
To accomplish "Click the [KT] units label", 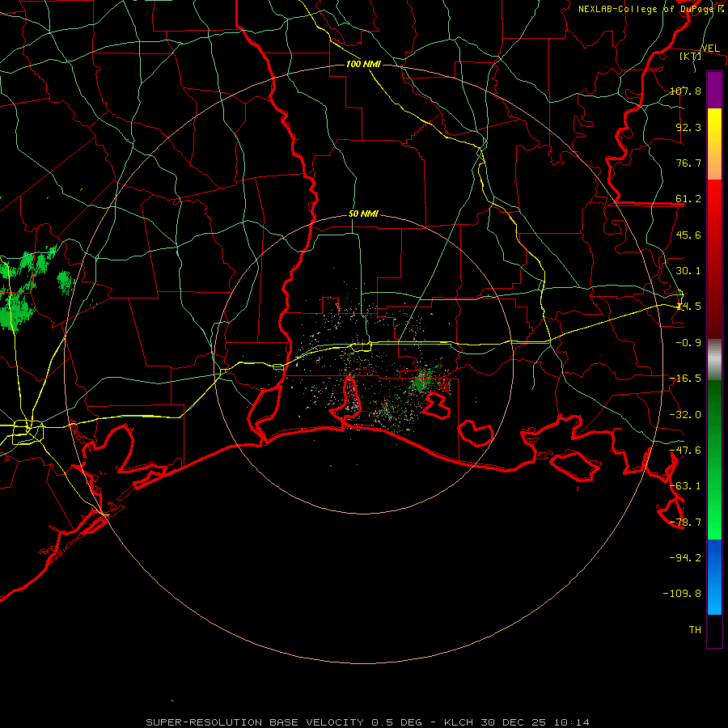I will pos(691,56).
